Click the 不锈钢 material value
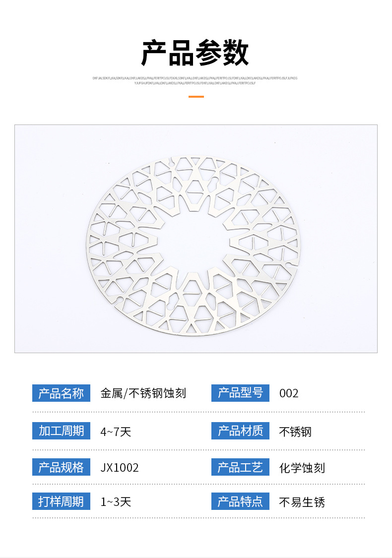 (295, 432)
